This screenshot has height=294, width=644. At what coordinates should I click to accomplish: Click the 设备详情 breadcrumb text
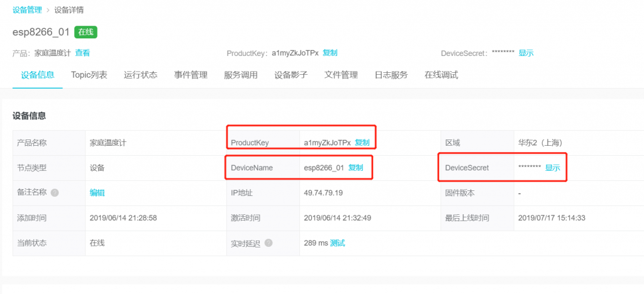coord(69,10)
